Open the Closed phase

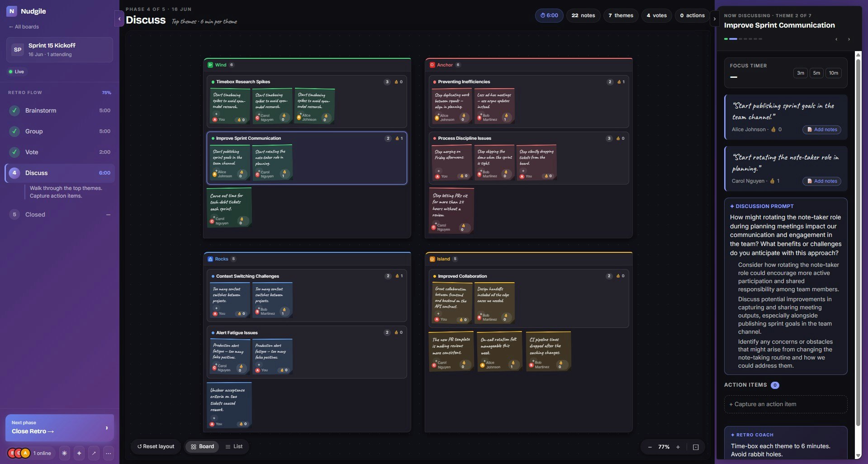60,214
